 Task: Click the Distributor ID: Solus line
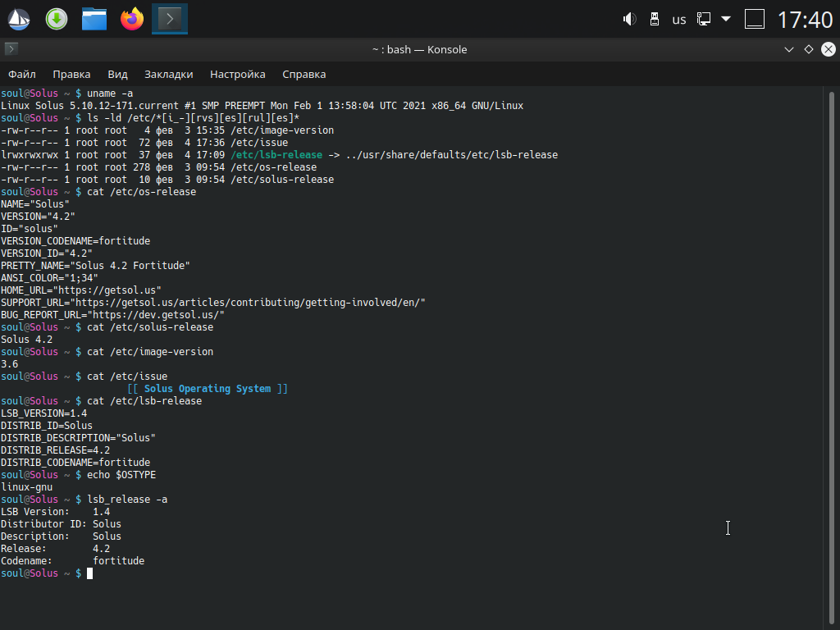coord(61,524)
